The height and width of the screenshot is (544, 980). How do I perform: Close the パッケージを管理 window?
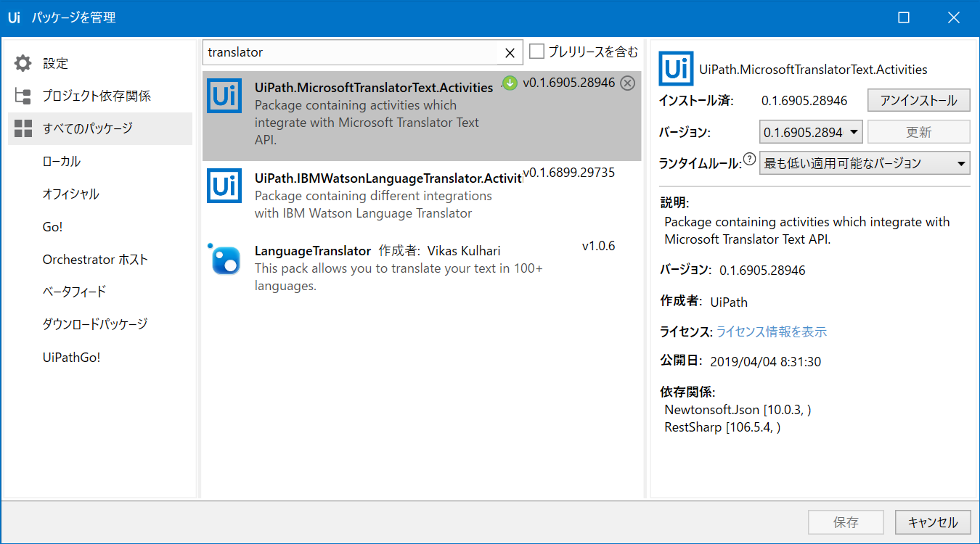953,18
